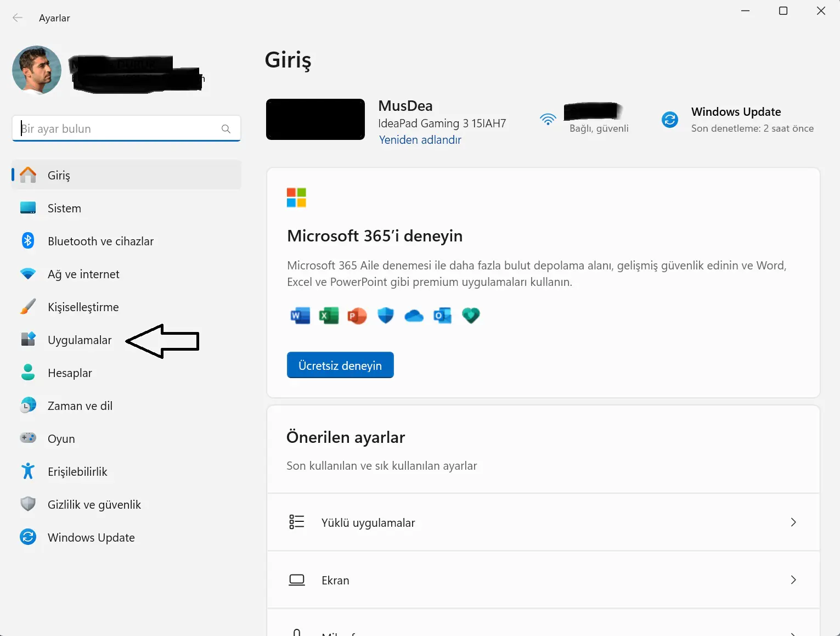840x636 pixels.
Task: Open Windows Update status at top right
Action: pos(738,120)
